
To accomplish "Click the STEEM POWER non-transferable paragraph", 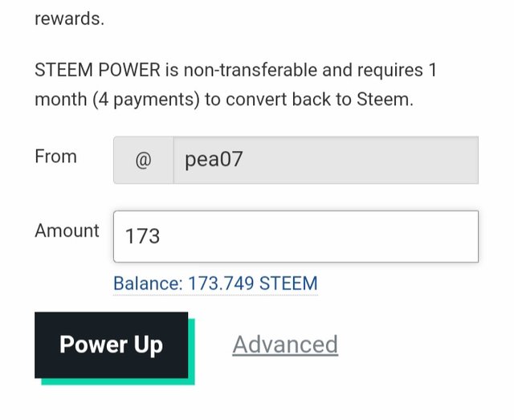I will click(235, 84).
